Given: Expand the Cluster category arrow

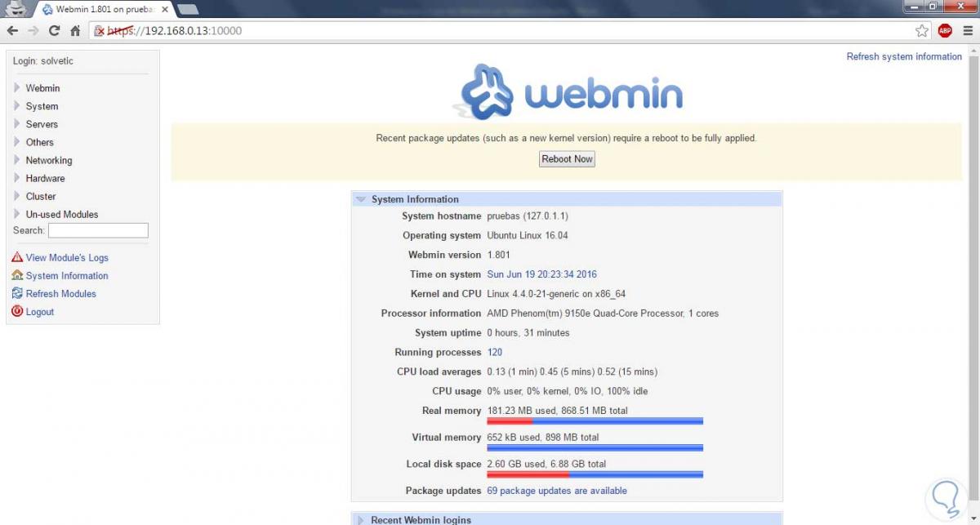Looking at the screenshot, I should click(17, 195).
